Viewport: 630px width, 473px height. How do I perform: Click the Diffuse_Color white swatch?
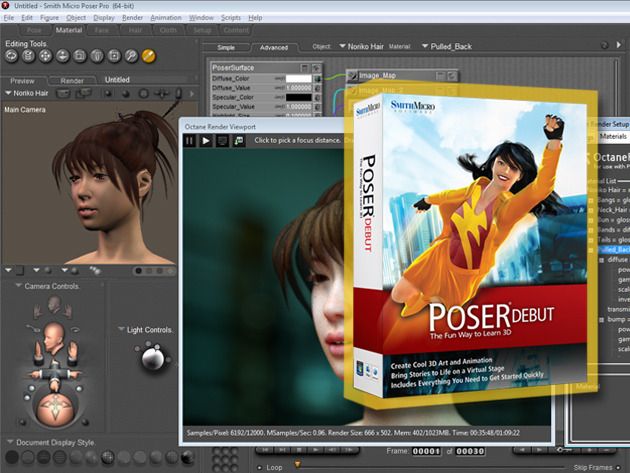tap(298, 78)
